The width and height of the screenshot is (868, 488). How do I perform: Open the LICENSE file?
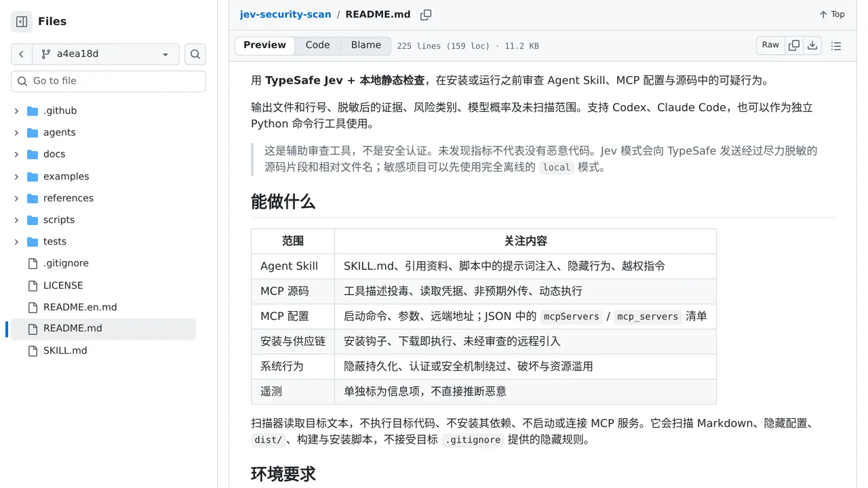63,285
